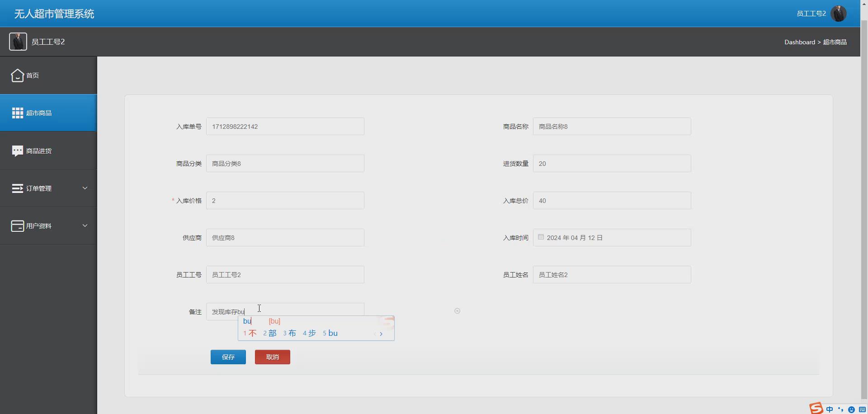Open the IME soft keyboard icon
The width and height of the screenshot is (868, 414).
pos(862,409)
